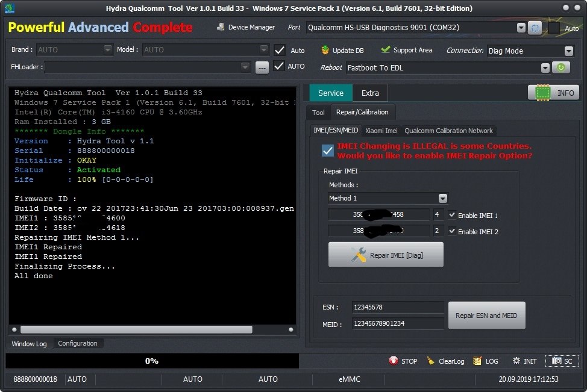This screenshot has height=392, width=587.
Task: Click the IMEI 1 number input field
Action: [x=378, y=214]
